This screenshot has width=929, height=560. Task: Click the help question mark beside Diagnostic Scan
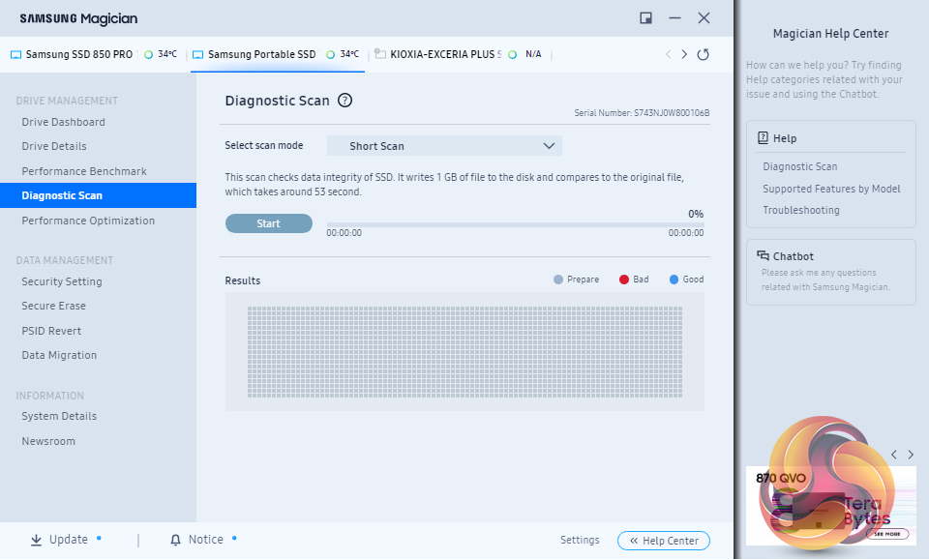pyautogui.click(x=345, y=101)
